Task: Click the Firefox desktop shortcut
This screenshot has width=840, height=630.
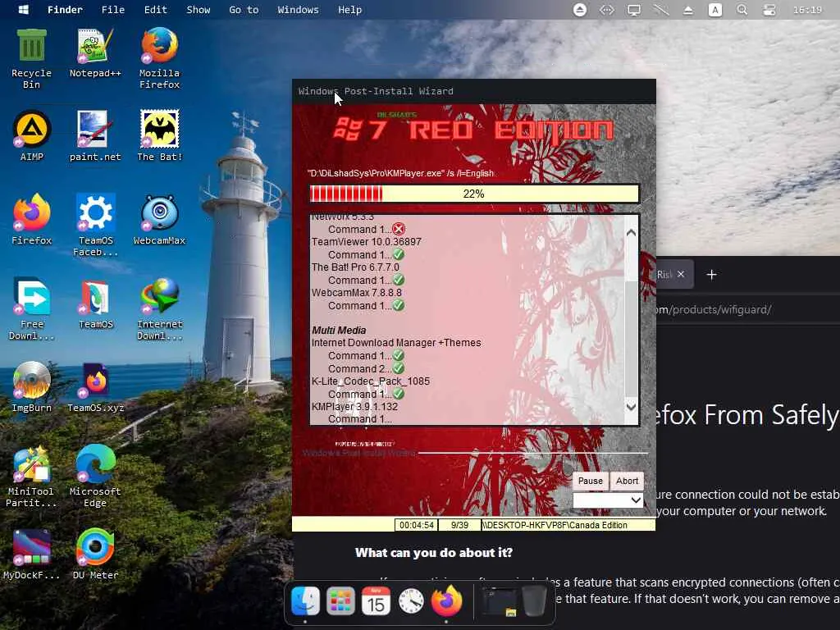Action: click(x=31, y=220)
